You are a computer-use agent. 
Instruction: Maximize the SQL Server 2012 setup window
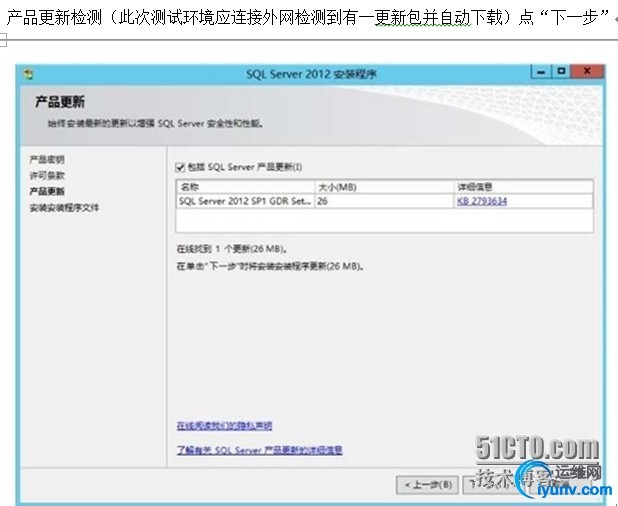(x=561, y=71)
